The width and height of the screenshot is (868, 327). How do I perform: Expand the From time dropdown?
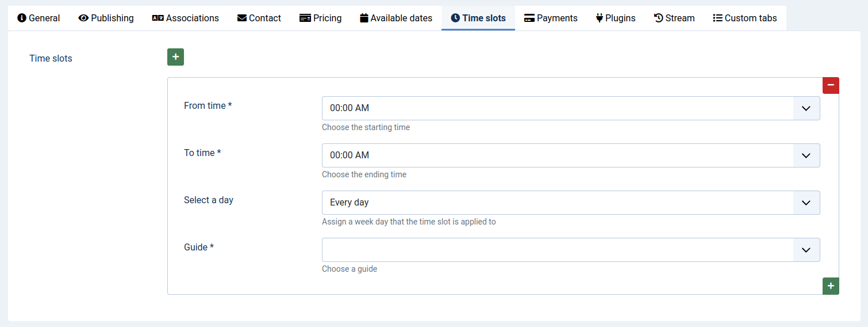[570, 108]
